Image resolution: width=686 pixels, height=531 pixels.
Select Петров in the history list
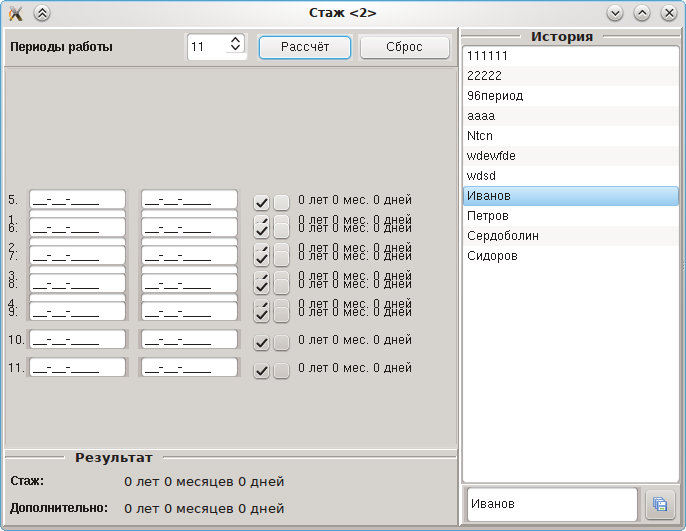tap(570, 216)
